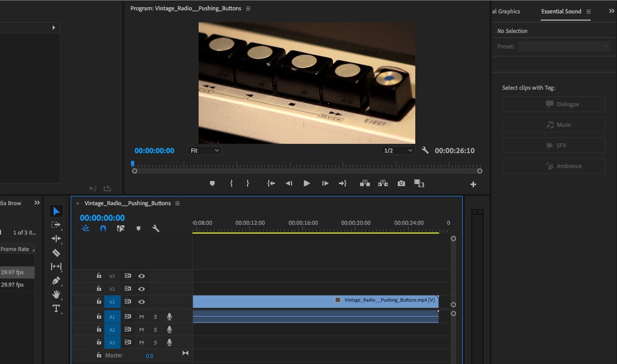Expand hidden tabs next to Media Browser

pyautogui.click(x=37, y=203)
